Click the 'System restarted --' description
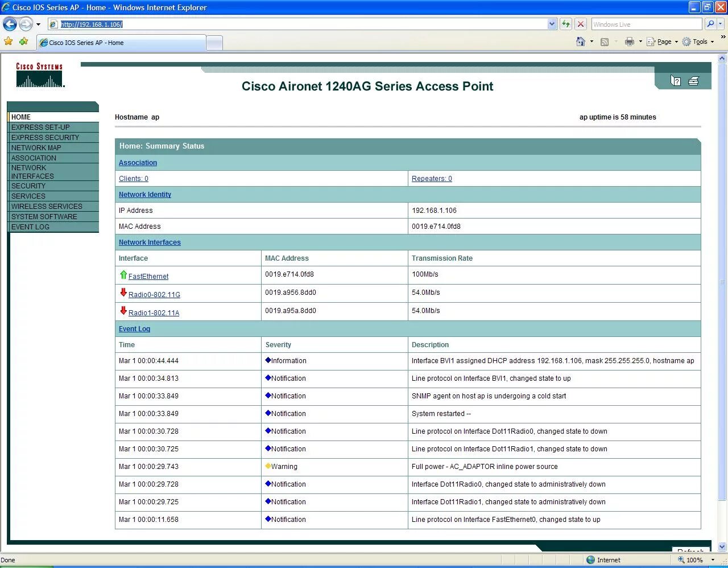The width and height of the screenshot is (728, 568). 441,414
